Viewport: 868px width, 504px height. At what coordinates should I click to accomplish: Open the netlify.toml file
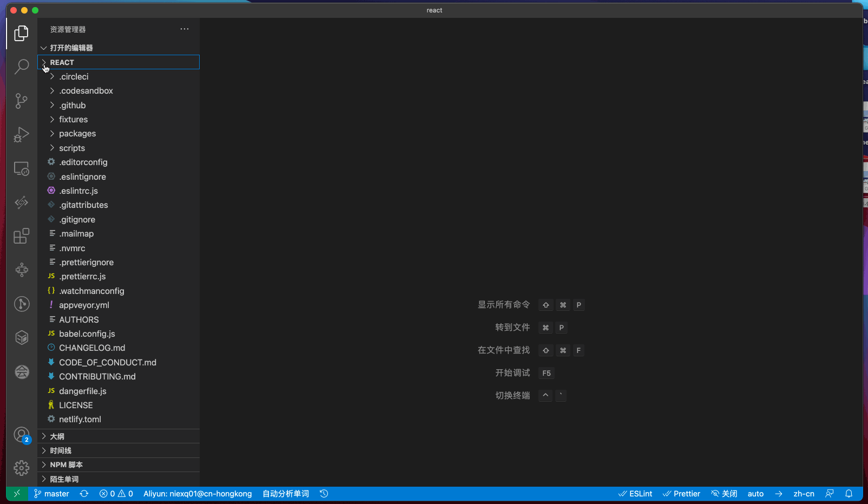(x=119, y=420)
